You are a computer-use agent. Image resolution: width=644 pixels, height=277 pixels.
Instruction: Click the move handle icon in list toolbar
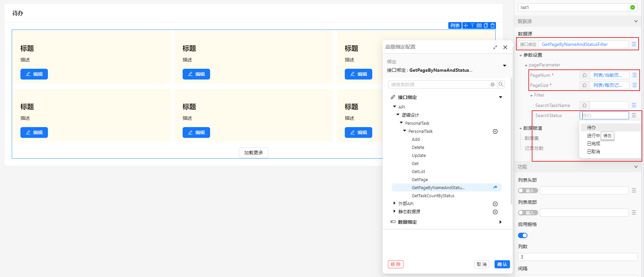pos(466,25)
